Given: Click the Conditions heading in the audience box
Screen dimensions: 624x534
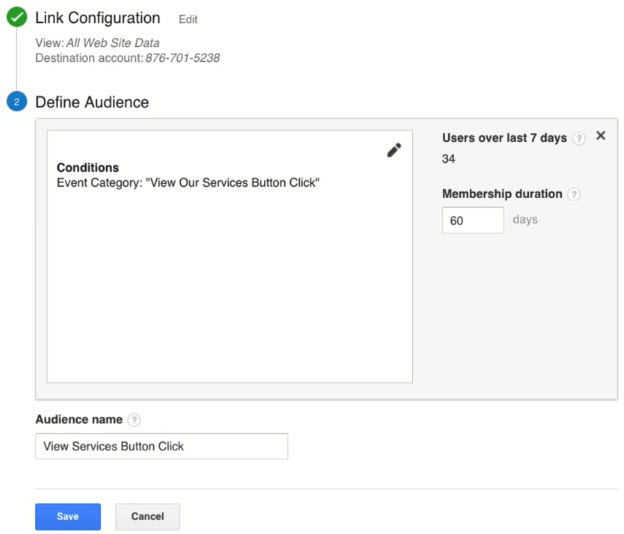Looking at the screenshot, I should click(88, 168).
